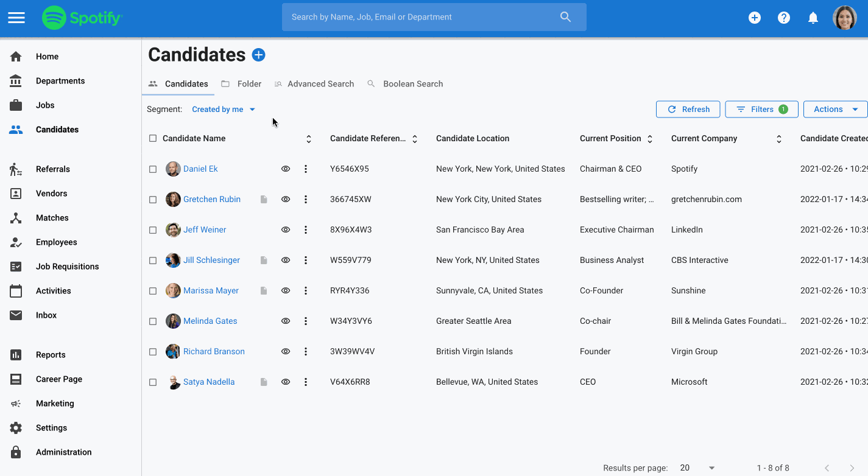This screenshot has width=868, height=476.
Task: Open Jill Schlesinger's candidate profile
Action: tap(211, 261)
